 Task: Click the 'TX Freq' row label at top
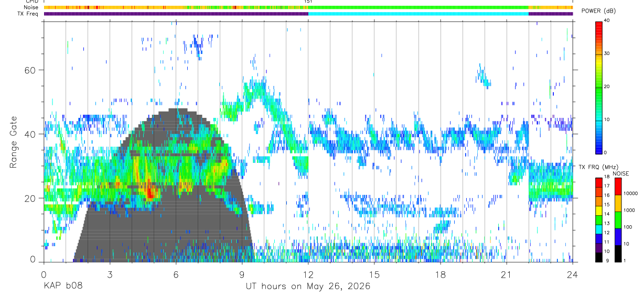[28, 14]
